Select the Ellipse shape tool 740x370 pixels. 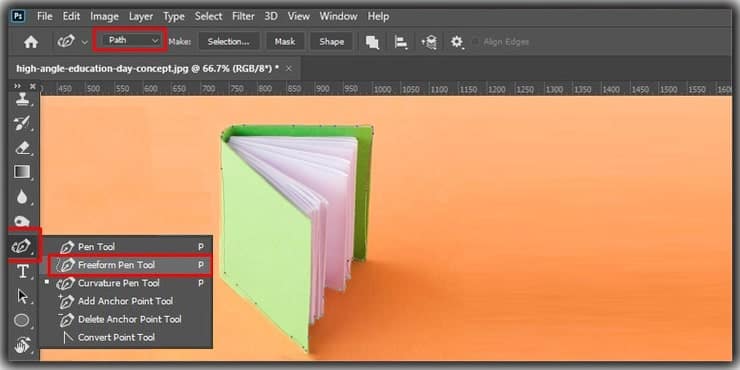22,321
